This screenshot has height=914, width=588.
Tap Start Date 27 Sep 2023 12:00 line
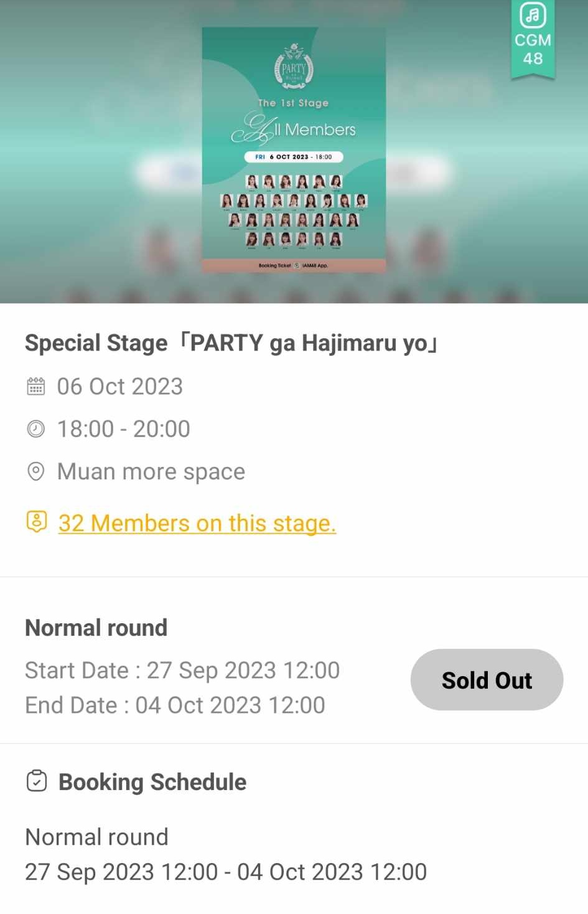tap(182, 671)
